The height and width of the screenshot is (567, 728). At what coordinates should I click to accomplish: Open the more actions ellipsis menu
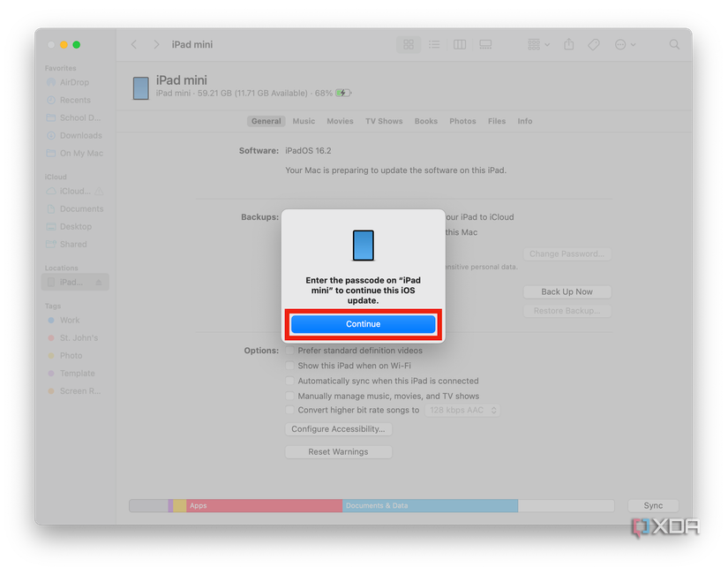click(x=625, y=45)
